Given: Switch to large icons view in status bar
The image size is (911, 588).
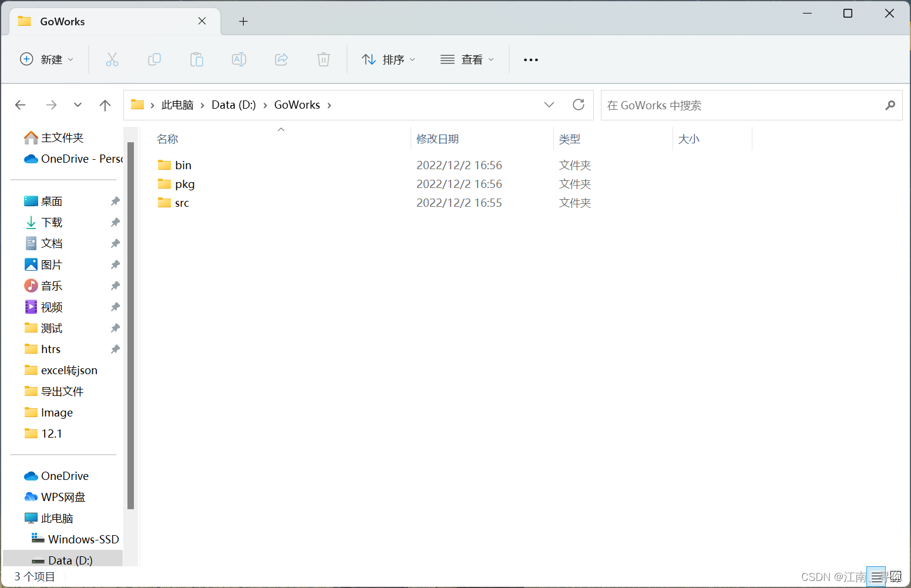Looking at the screenshot, I should click(895, 577).
